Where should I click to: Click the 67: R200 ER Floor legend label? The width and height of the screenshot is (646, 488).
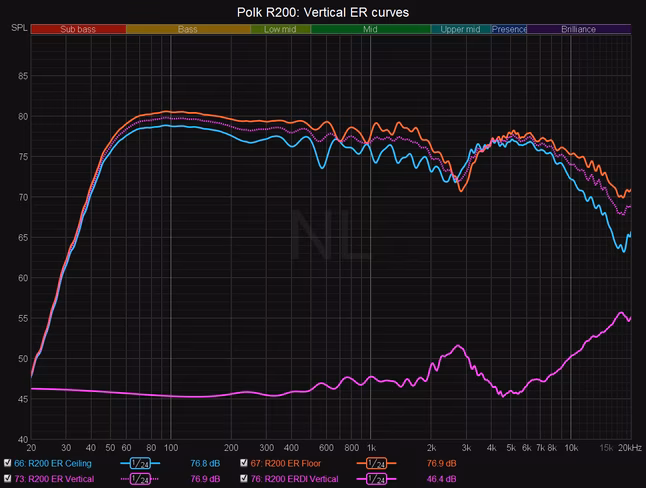point(286,463)
